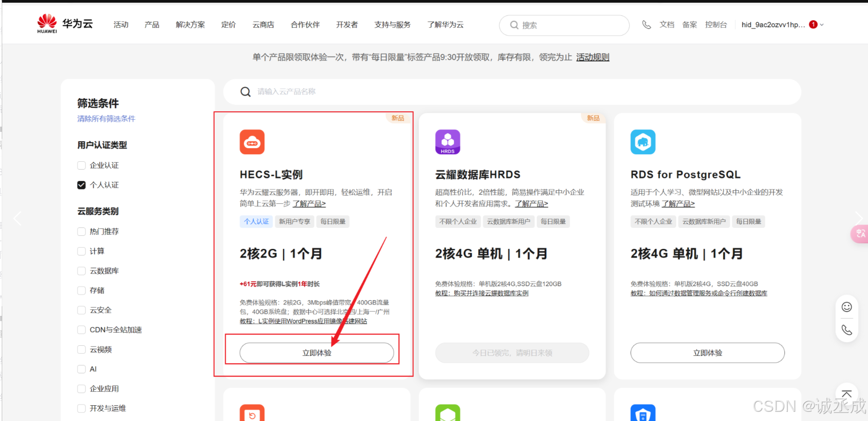The image size is (868, 421).
Task: Click the left carousel chevron
Action: click(18, 218)
